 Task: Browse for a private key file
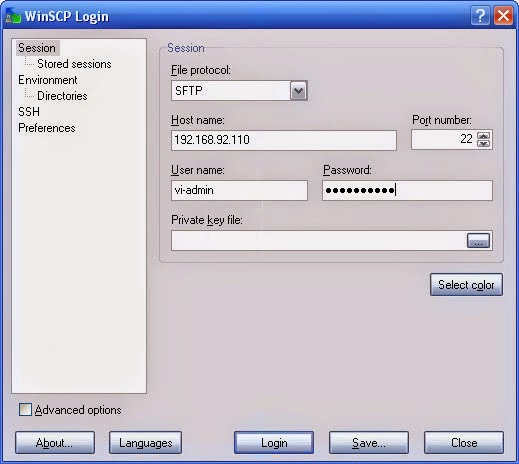click(478, 241)
